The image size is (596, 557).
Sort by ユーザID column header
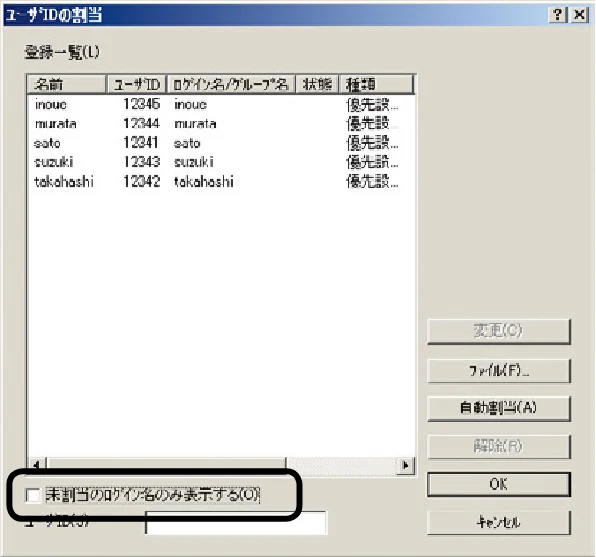click(x=136, y=84)
